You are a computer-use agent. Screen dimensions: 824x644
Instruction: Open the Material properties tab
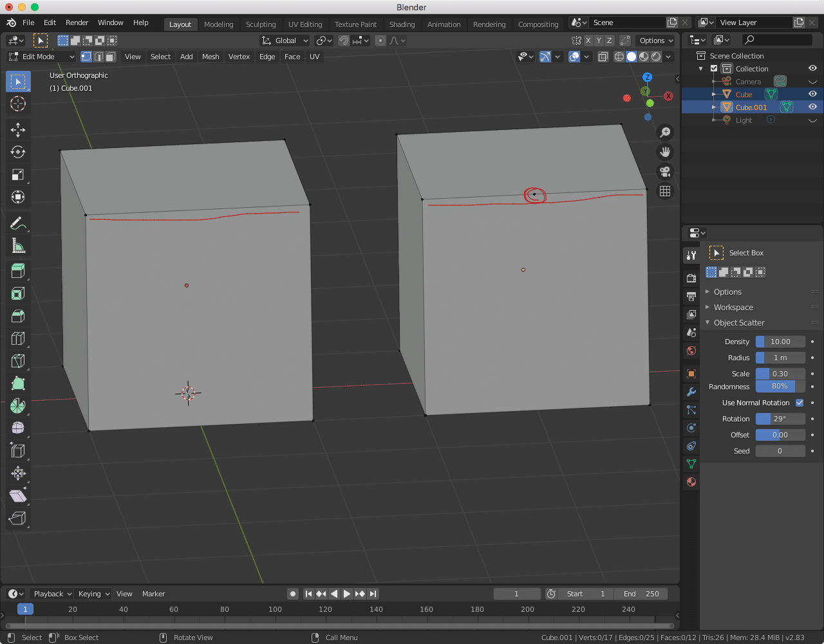(x=691, y=482)
